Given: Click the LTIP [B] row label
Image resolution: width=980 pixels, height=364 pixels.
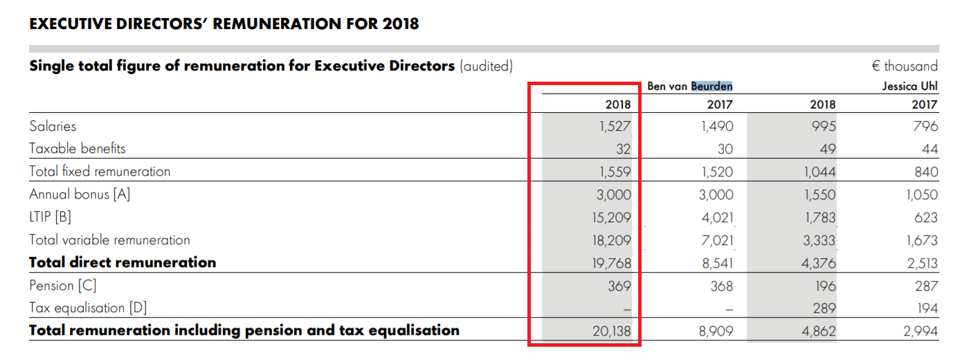Looking at the screenshot, I should pyautogui.click(x=50, y=217).
